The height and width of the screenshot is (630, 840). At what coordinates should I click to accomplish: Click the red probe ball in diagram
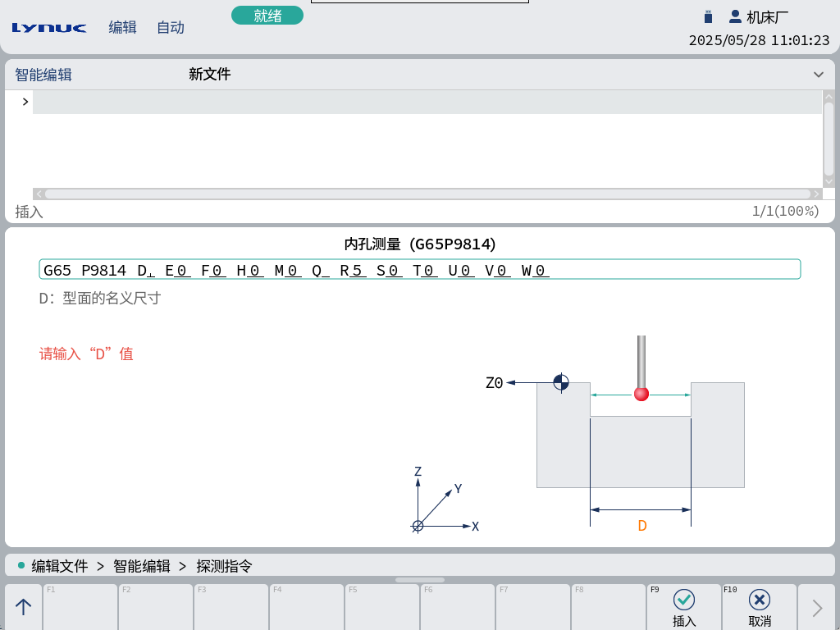coord(641,394)
